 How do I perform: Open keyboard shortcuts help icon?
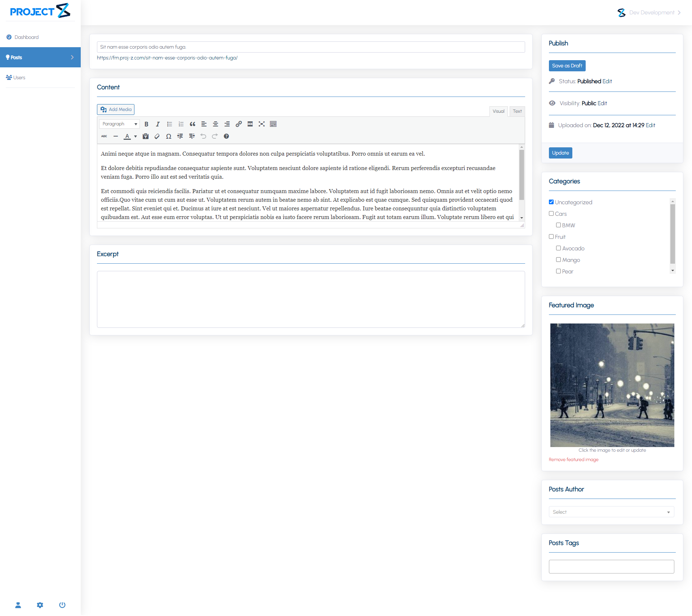(226, 136)
